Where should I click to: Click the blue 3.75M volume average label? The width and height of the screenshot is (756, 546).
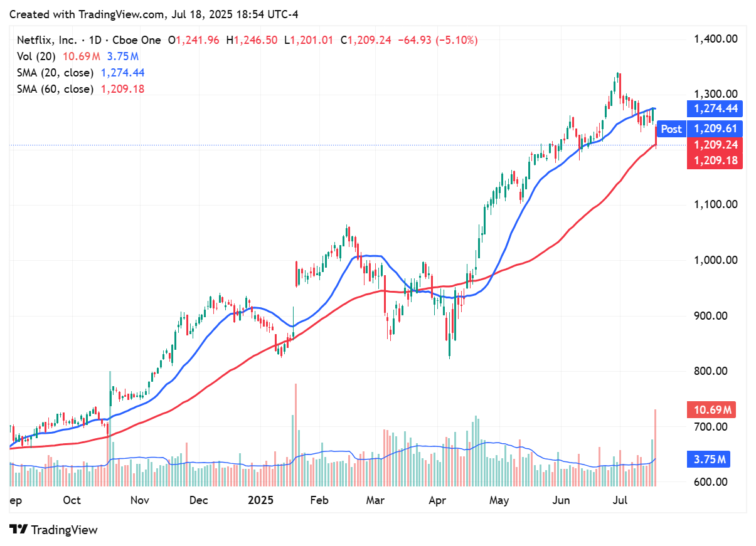(x=710, y=459)
